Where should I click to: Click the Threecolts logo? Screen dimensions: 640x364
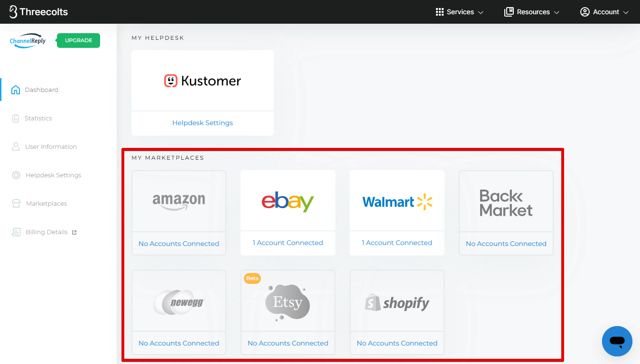pyautogui.click(x=38, y=12)
